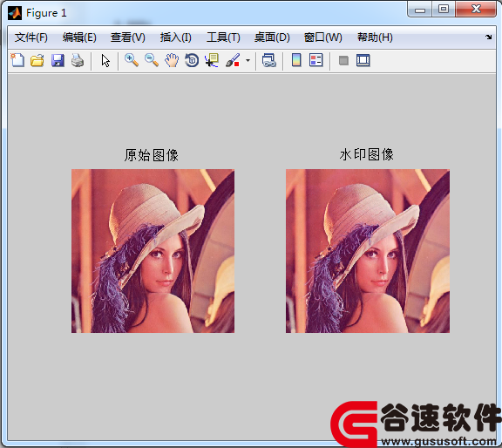Click the dock figure arrow at menu bar end

pos(489,37)
